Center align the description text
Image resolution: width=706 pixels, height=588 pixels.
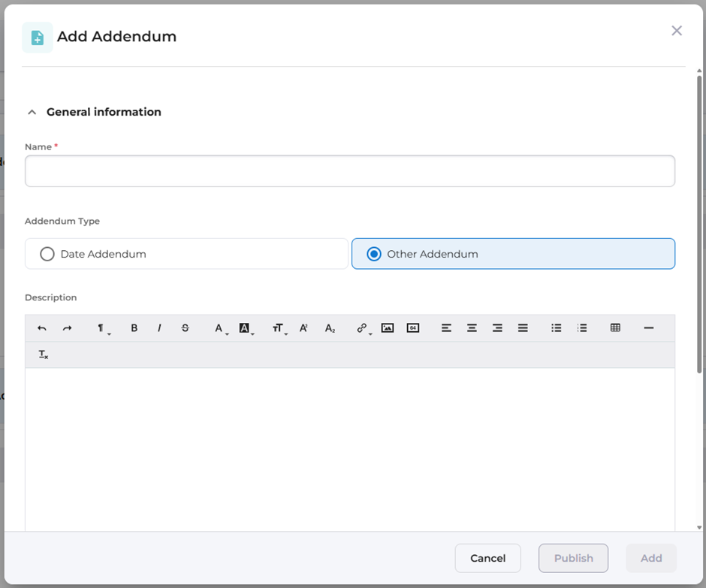coord(472,328)
